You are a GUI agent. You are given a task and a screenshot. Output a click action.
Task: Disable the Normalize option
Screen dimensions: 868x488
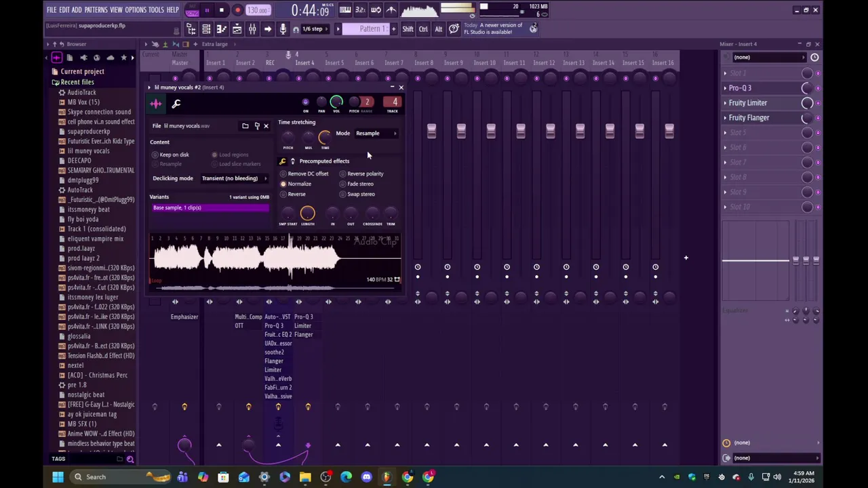point(296,184)
